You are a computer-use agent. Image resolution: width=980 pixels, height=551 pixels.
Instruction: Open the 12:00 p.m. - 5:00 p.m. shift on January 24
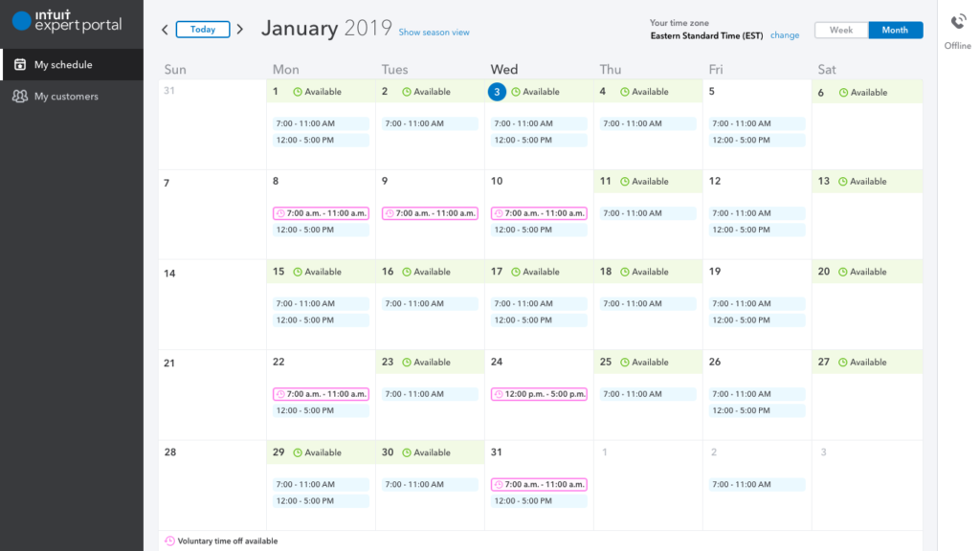[x=539, y=394]
